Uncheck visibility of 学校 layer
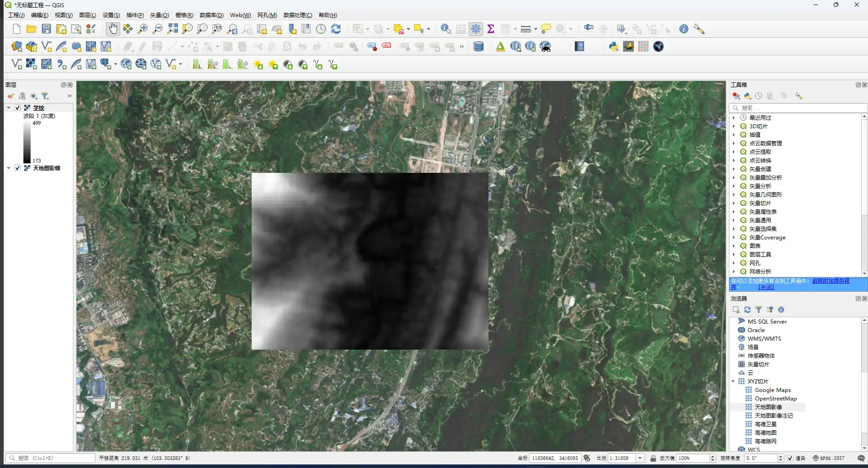 coord(18,108)
